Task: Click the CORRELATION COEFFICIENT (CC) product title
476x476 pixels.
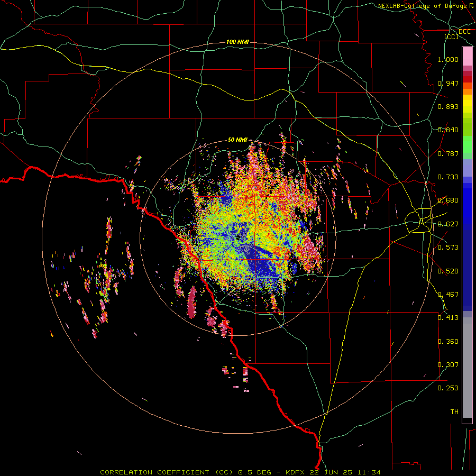Action: 167,472
